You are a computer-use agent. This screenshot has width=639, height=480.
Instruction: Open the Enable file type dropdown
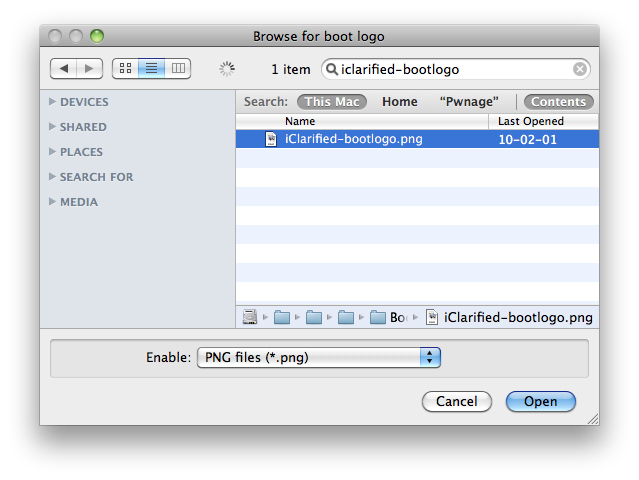pyautogui.click(x=319, y=357)
